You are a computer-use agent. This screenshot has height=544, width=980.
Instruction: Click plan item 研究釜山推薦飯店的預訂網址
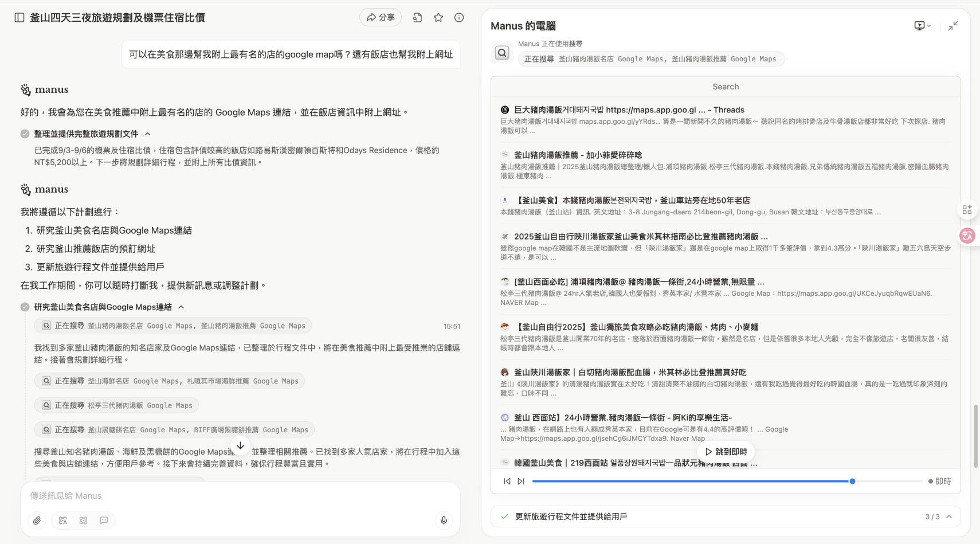pos(96,249)
